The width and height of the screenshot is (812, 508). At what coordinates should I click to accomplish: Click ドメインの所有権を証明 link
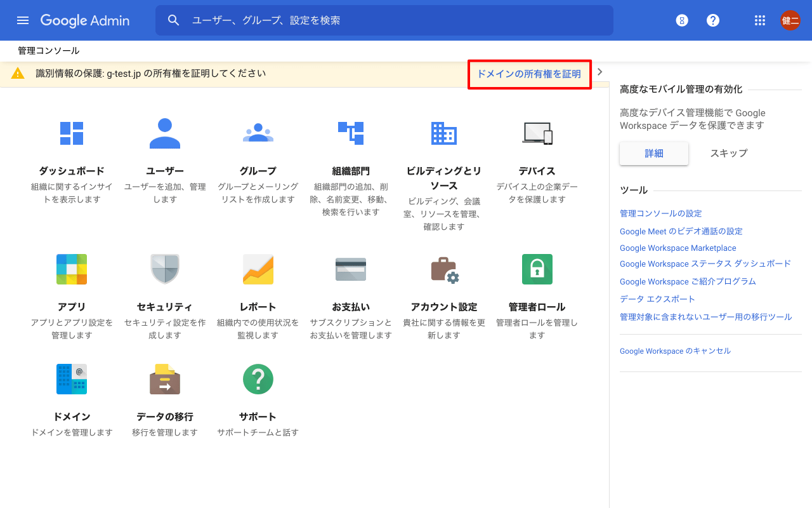(x=529, y=74)
